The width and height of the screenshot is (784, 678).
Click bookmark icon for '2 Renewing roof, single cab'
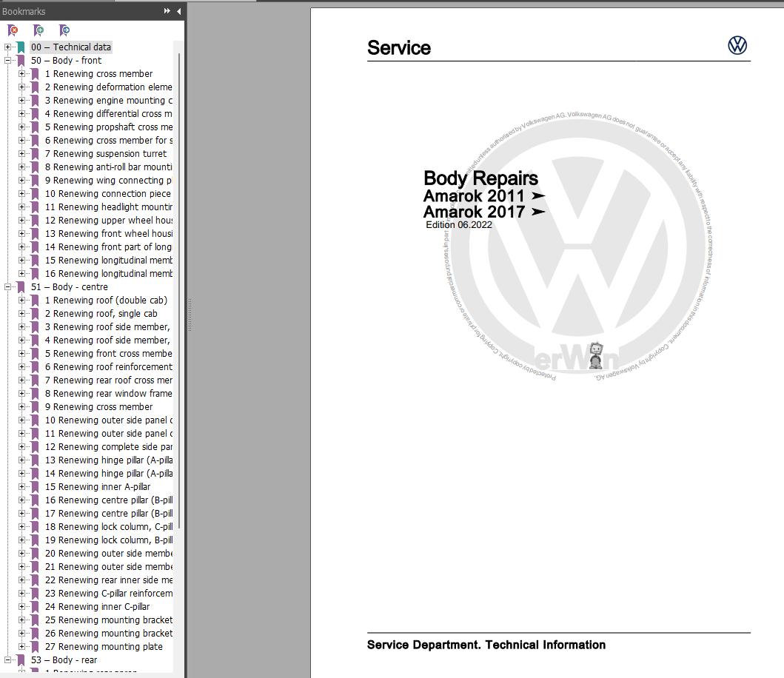pyautogui.click(x=35, y=314)
